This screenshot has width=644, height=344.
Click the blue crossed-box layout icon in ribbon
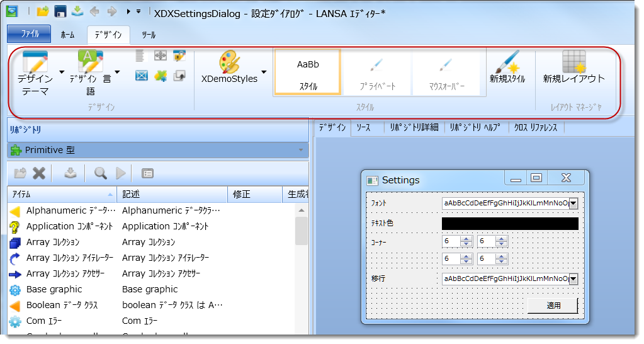pyautogui.click(x=141, y=76)
